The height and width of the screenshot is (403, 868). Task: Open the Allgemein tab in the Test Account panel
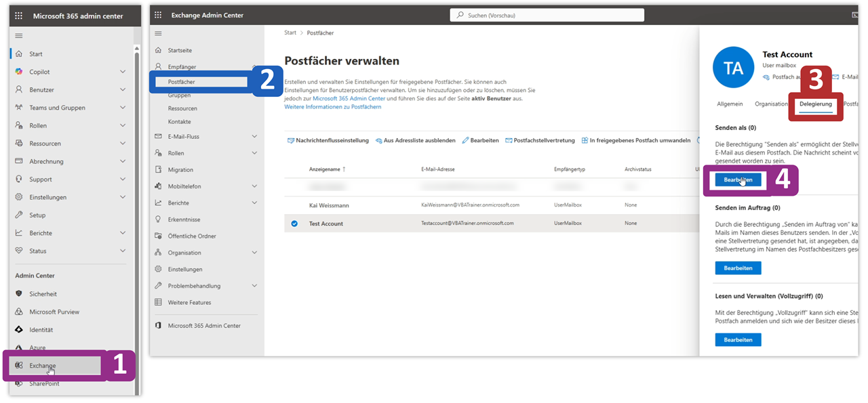coord(730,104)
